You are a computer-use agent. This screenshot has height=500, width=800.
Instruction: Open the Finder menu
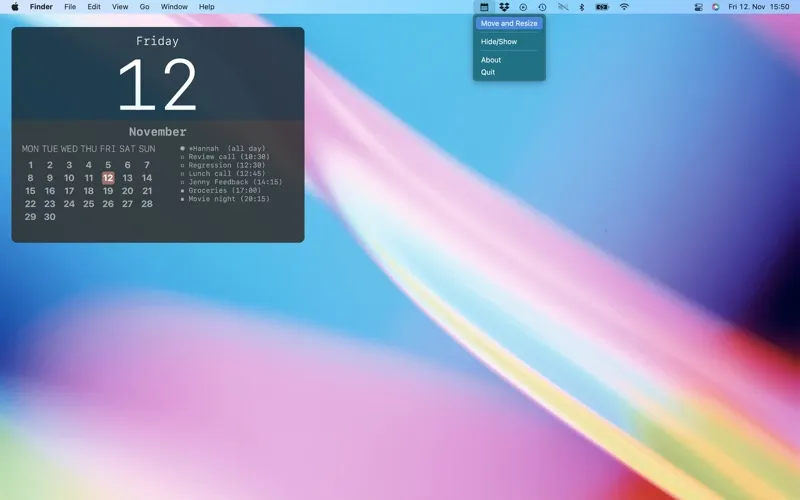[x=41, y=7]
